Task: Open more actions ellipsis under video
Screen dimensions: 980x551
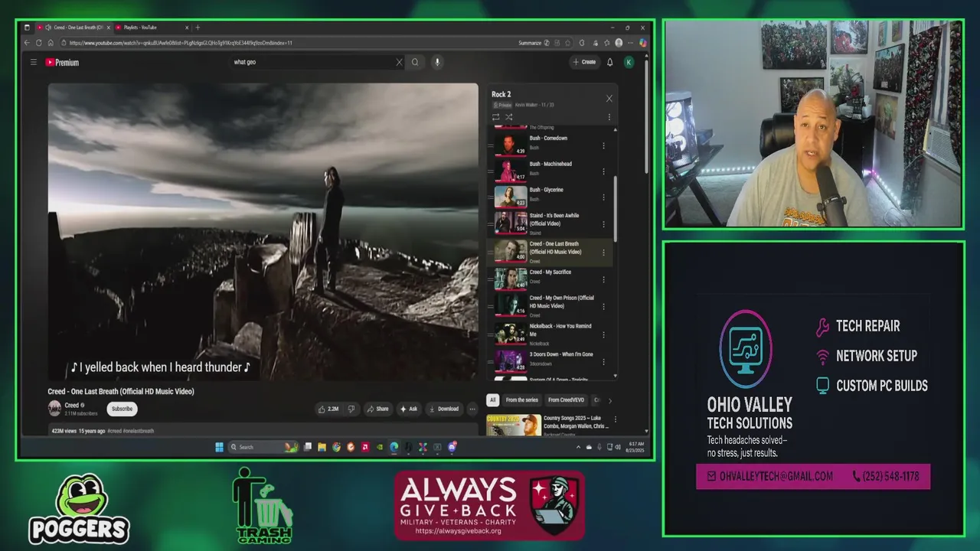Action: click(472, 409)
